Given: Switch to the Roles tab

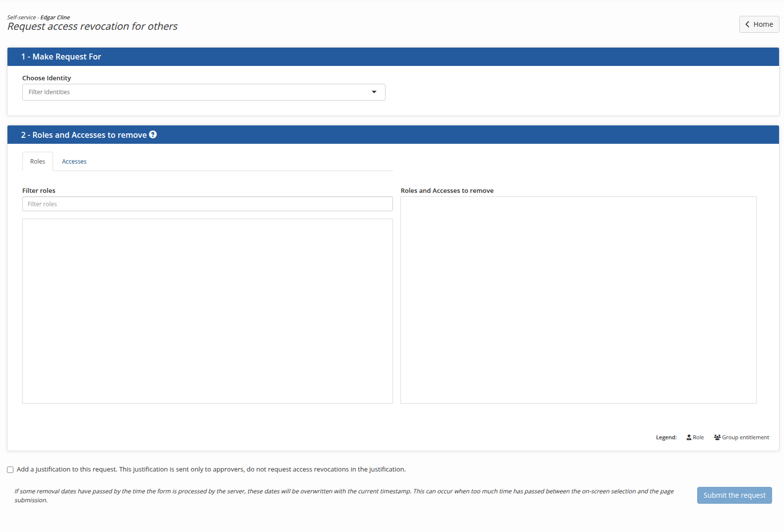Looking at the screenshot, I should pyautogui.click(x=38, y=162).
